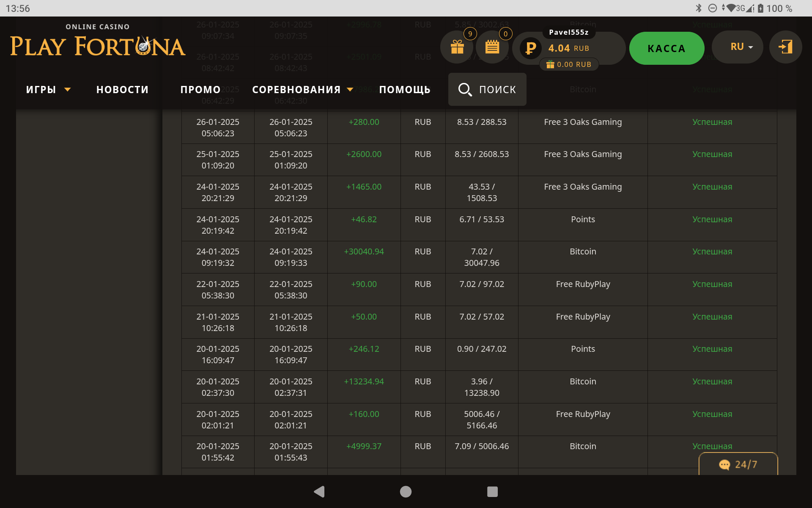Click the logout arrow icon

(785, 47)
